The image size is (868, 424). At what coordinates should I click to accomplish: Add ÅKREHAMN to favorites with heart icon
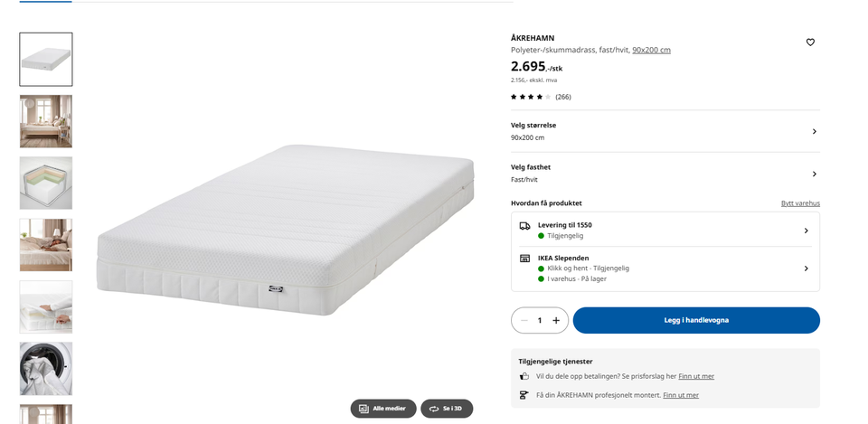(x=810, y=42)
